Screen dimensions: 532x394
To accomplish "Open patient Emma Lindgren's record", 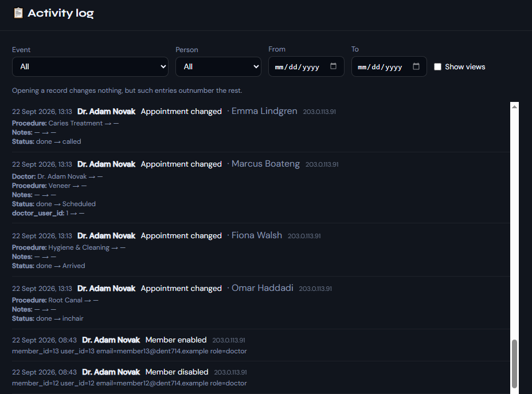I will pos(264,111).
